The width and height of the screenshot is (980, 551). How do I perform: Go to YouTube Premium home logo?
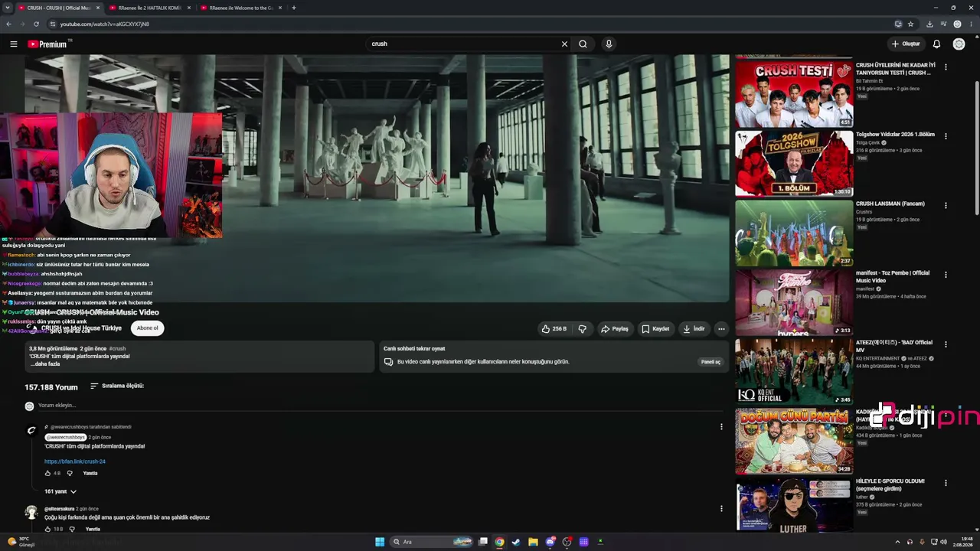[49, 44]
